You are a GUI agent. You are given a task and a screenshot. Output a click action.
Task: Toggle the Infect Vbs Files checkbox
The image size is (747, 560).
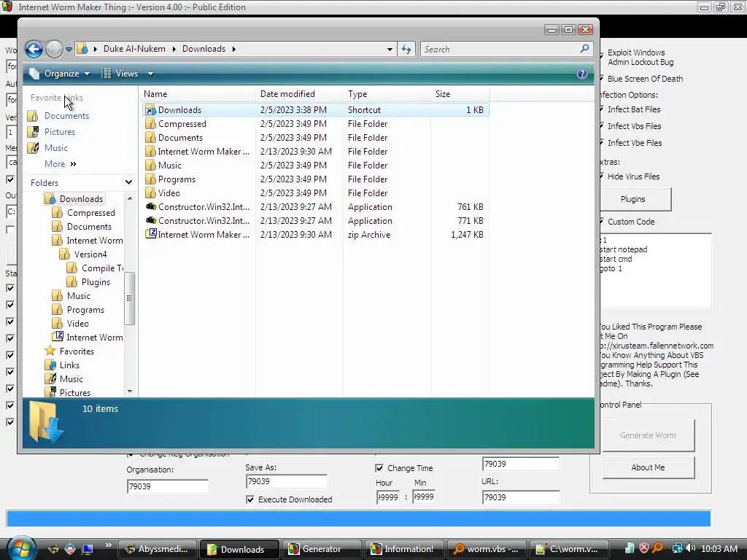[x=602, y=126]
